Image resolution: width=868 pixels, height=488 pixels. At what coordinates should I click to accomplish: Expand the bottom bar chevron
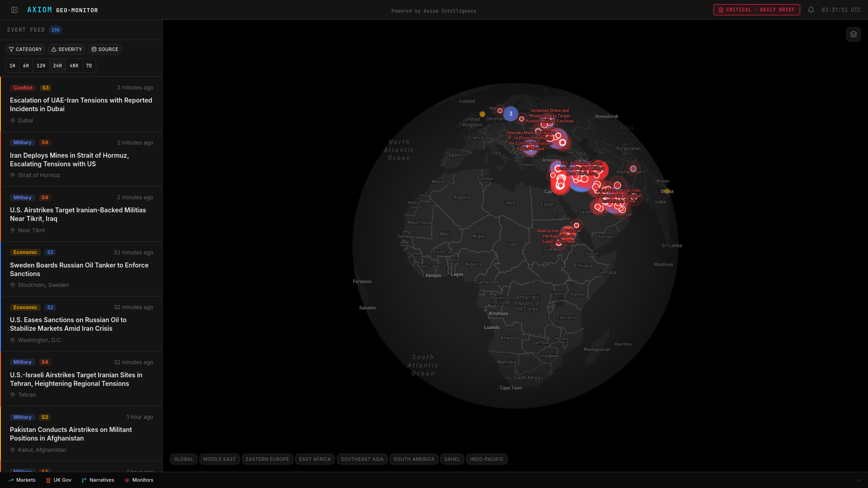(859, 480)
